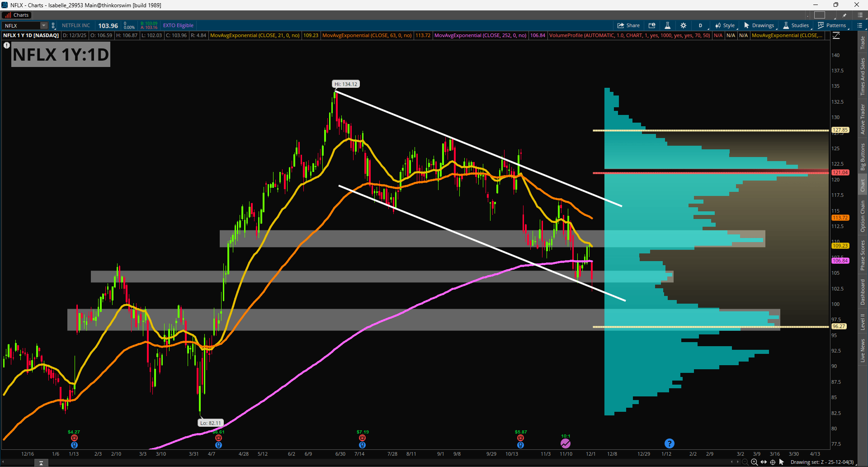The height and width of the screenshot is (467, 868).
Task: Click the purple split event marker
Action: click(x=566, y=443)
